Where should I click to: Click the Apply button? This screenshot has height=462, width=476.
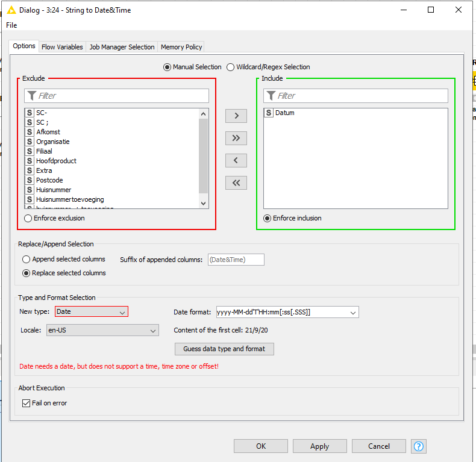click(320, 446)
